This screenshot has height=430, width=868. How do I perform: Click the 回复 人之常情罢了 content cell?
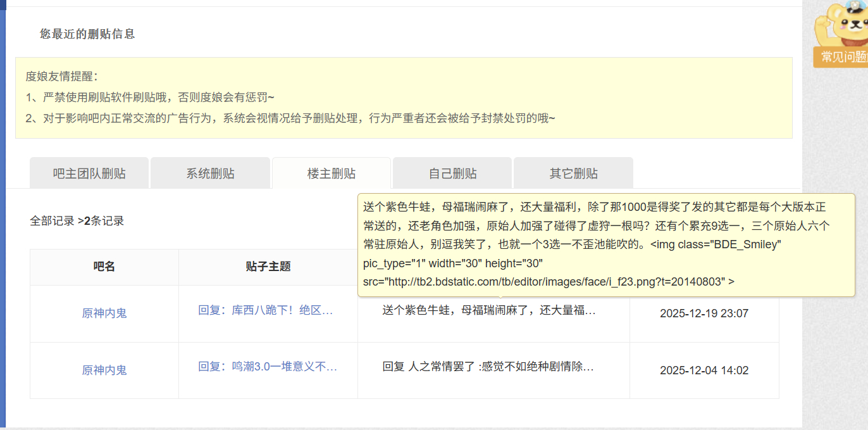(x=488, y=367)
